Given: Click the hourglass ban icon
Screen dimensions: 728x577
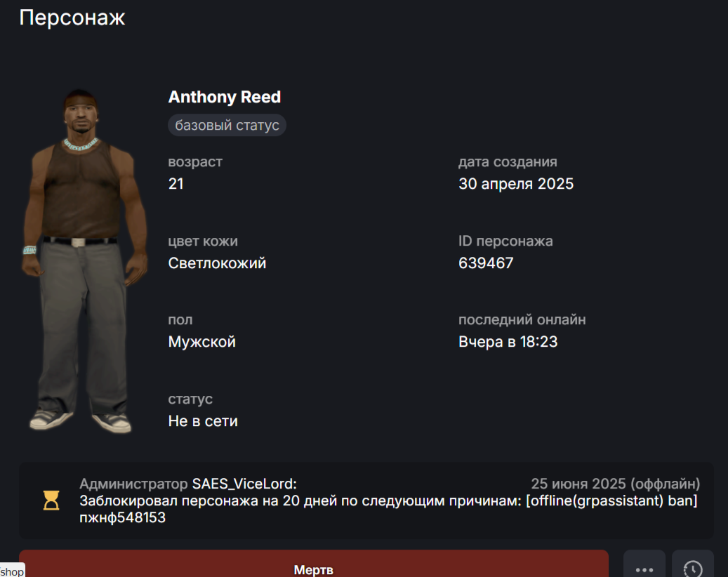Looking at the screenshot, I should click(x=51, y=500).
